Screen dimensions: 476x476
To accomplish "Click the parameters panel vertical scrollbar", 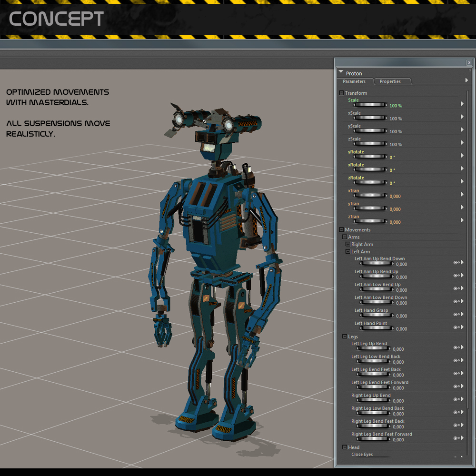I will point(467,249).
